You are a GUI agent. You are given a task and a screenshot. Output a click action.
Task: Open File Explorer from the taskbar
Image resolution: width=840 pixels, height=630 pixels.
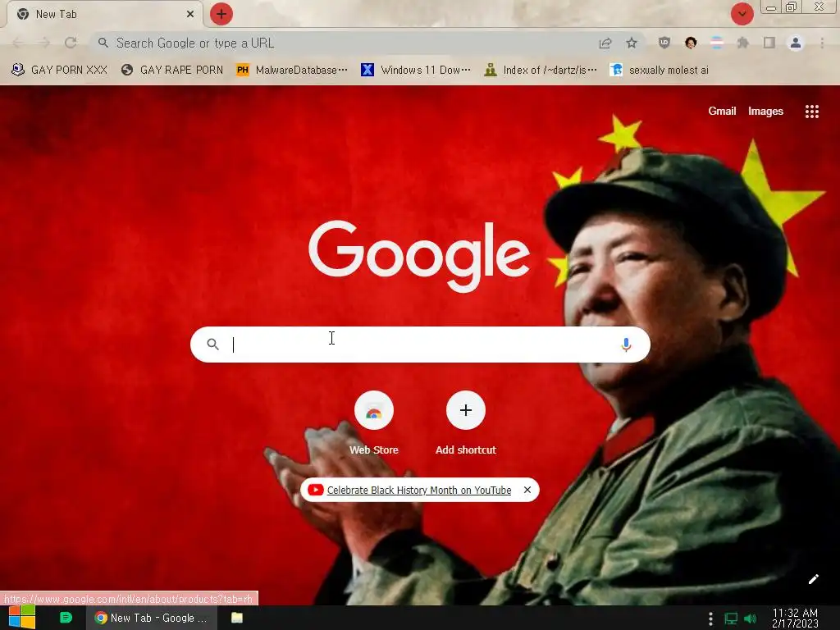click(x=237, y=618)
